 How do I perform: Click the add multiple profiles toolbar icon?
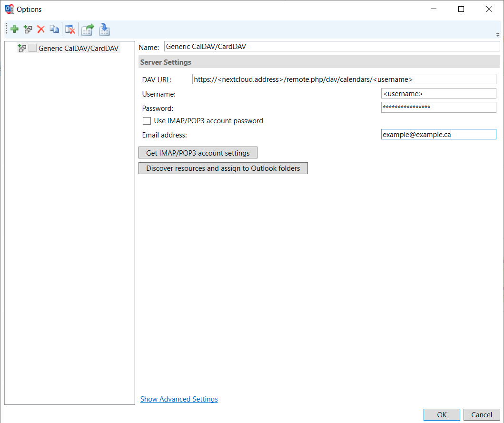28,29
